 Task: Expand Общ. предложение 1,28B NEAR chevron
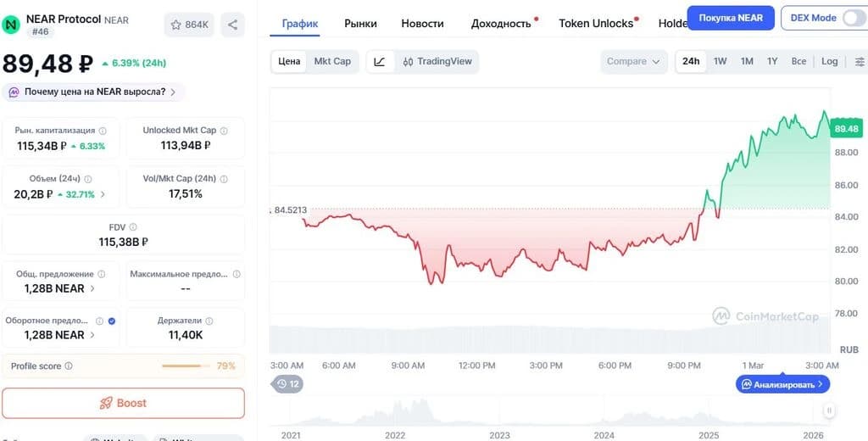tap(92, 288)
